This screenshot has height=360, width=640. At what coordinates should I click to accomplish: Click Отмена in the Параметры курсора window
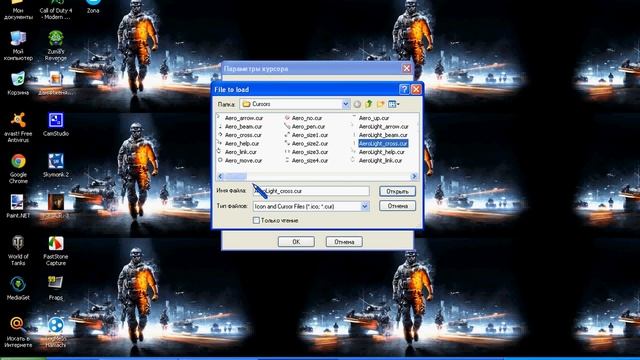[344, 242]
